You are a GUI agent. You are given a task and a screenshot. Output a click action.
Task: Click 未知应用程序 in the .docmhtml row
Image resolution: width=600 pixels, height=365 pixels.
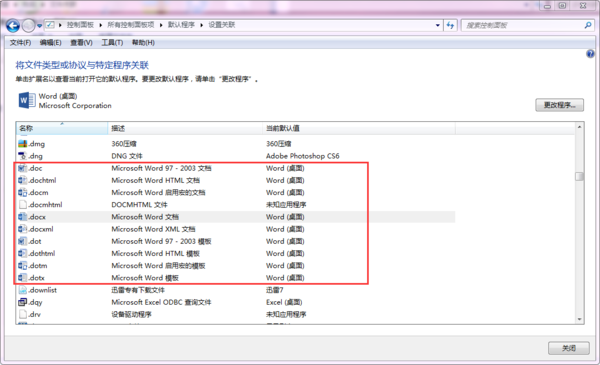tap(286, 205)
